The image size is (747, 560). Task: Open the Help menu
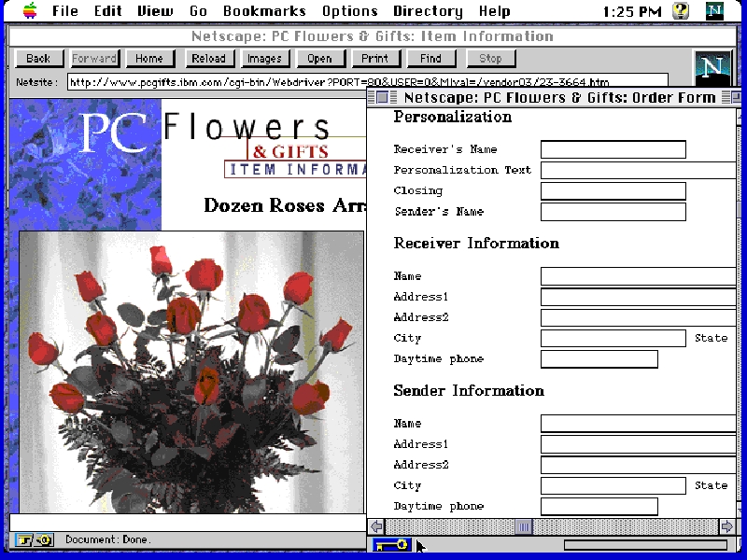495,10
